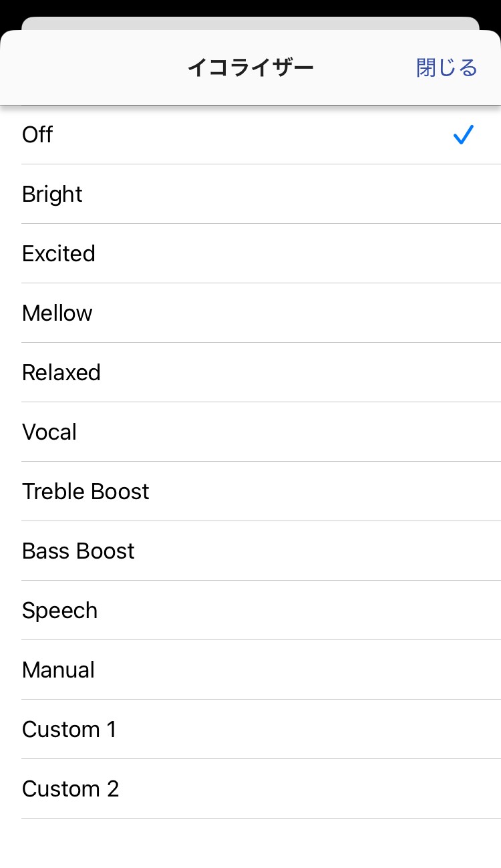Tap the イコライザー title text

(x=250, y=68)
